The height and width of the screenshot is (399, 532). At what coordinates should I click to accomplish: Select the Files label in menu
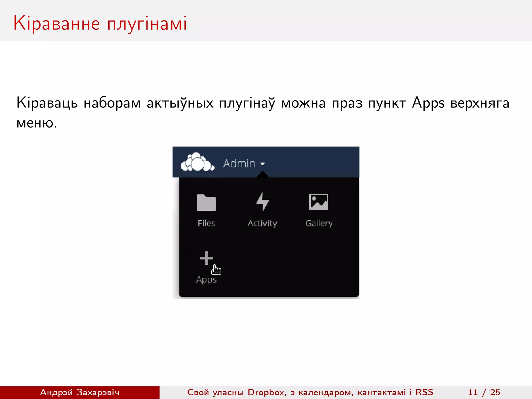[x=206, y=223]
